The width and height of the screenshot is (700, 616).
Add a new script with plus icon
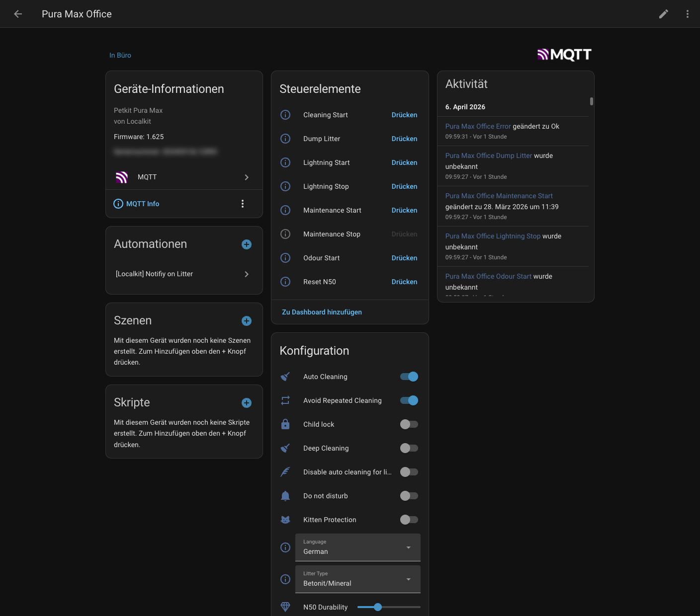point(247,403)
